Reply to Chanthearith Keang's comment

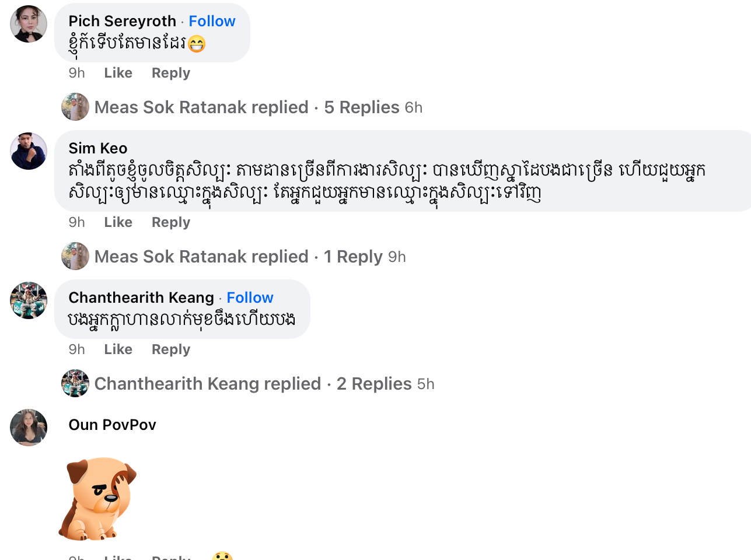tap(171, 349)
